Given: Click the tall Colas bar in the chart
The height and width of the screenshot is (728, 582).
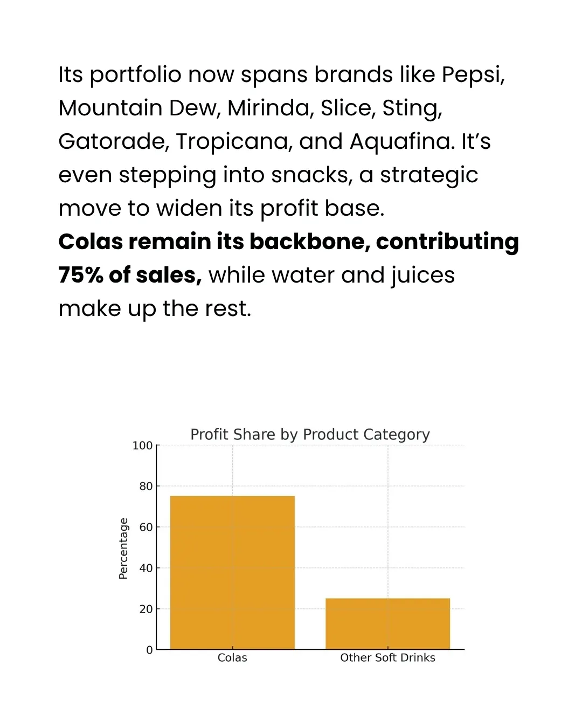Looking at the screenshot, I should point(232,572).
